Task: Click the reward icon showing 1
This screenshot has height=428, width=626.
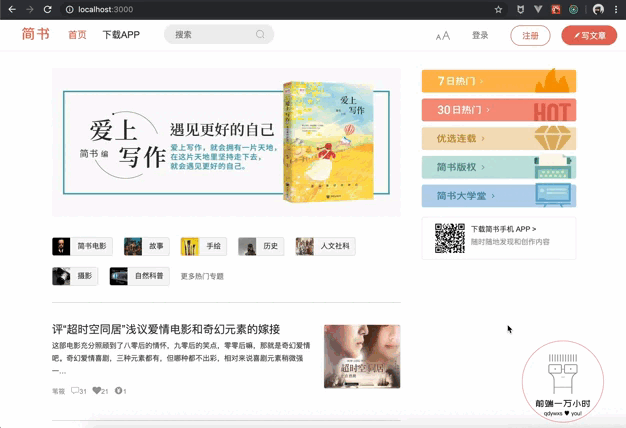Action: [118, 390]
